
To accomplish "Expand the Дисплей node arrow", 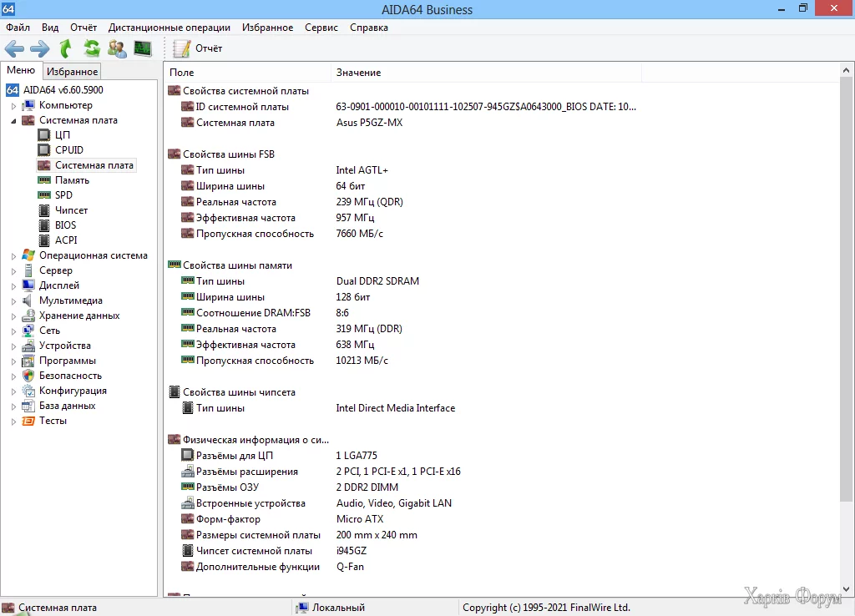I will coord(13,285).
